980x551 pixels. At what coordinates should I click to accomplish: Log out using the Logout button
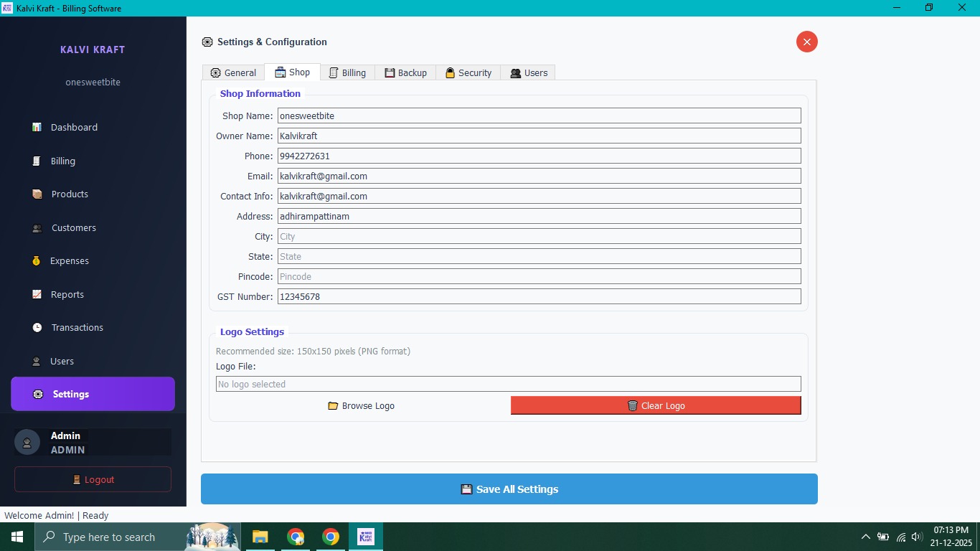93,479
